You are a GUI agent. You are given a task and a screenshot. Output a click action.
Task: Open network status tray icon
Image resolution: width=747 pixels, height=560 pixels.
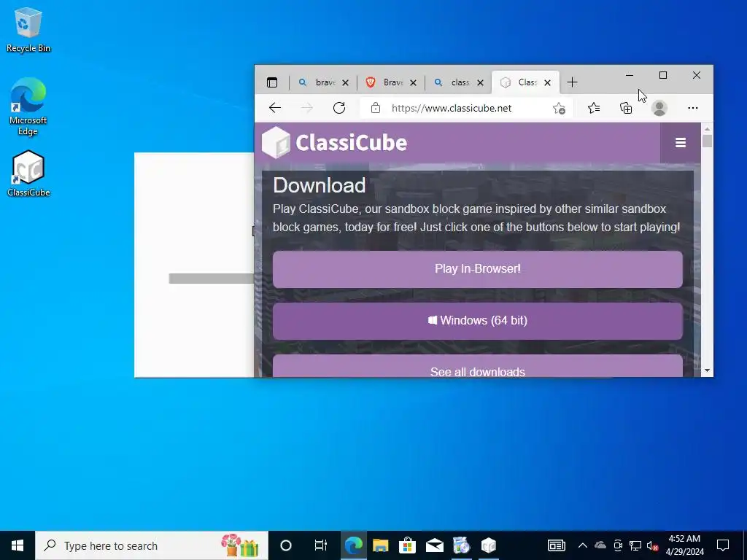coord(635,545)
